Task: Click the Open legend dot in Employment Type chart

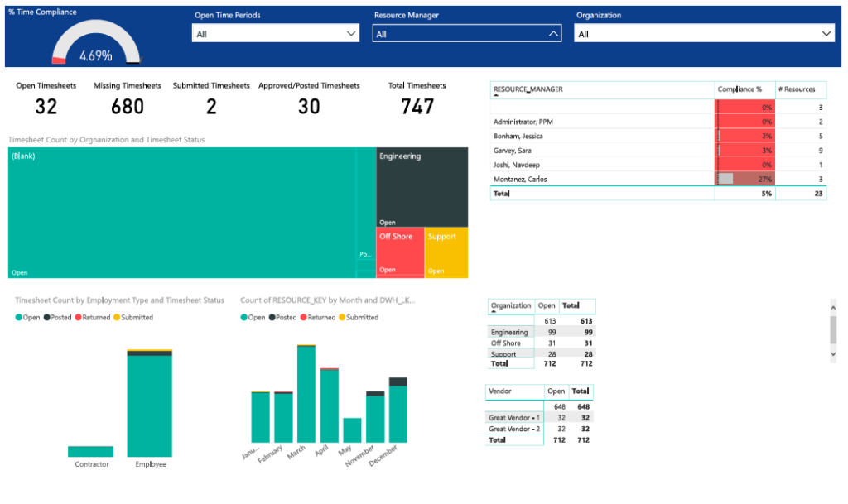Action: coord(18,317)
